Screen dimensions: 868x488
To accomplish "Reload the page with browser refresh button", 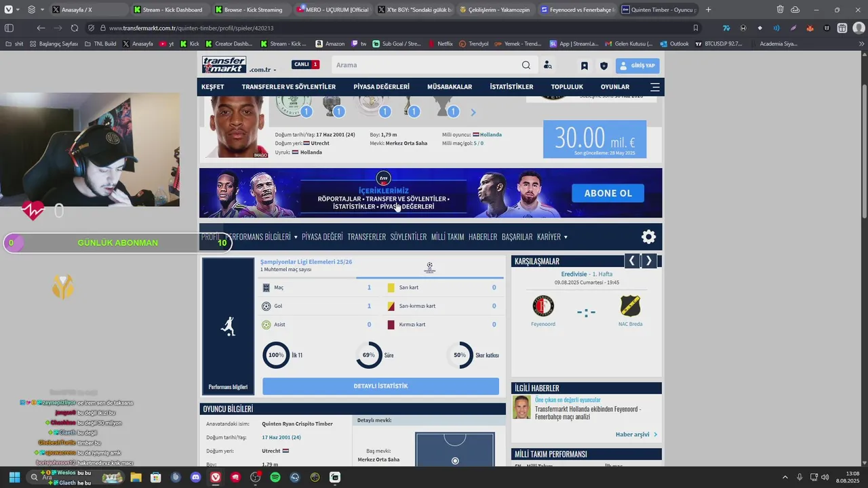I will (74, 28).
